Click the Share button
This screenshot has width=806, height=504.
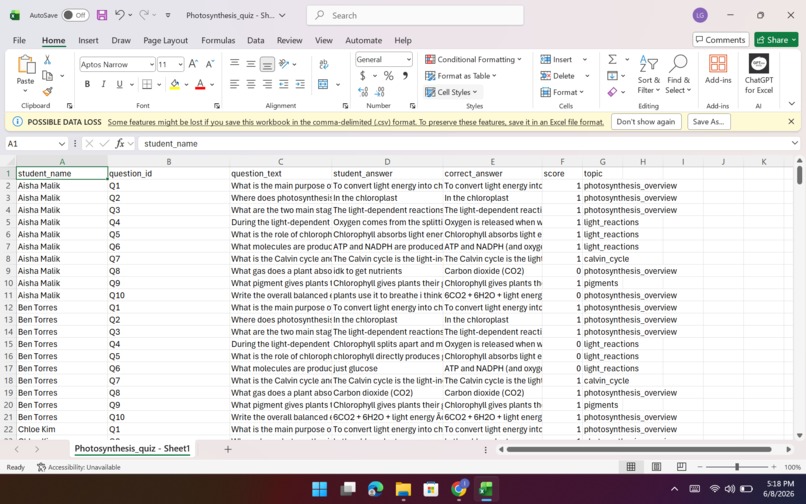776,40
